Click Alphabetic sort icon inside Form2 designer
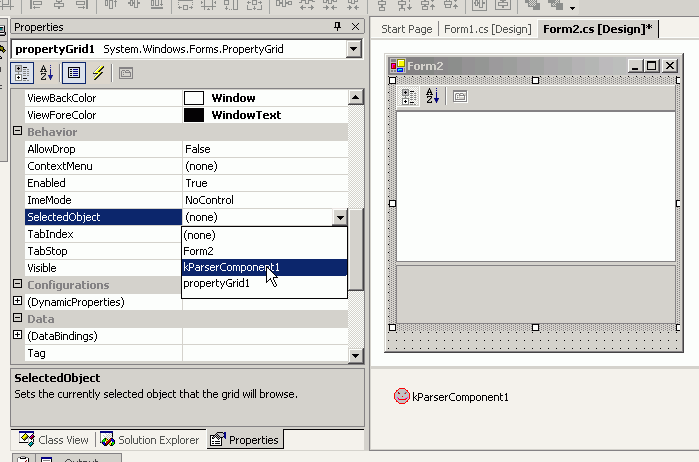The image size is (699, 462). coord(432,97)
